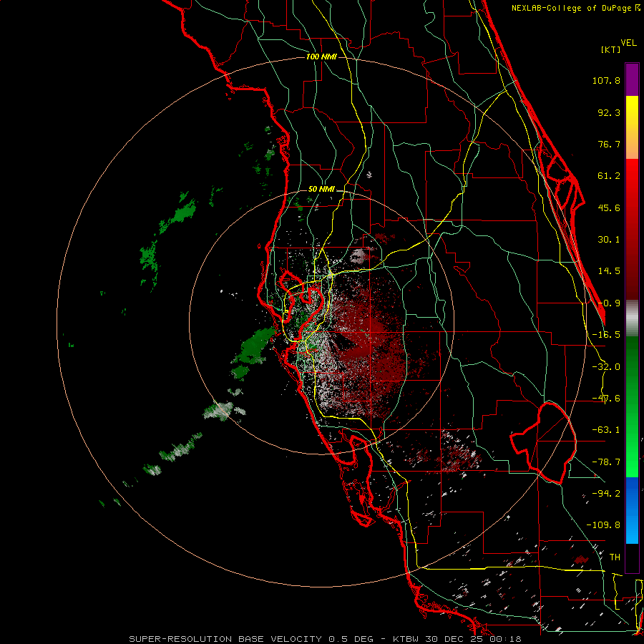The height and width of the screenshot is (644, 644).
Task: Click the -109.8 velocity scale value
Action: 603,525
